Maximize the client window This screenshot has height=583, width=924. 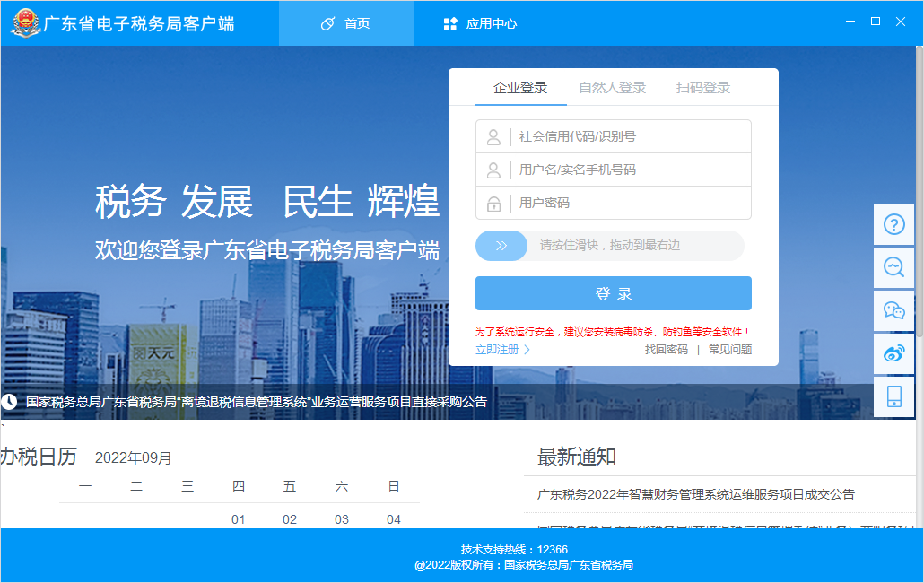(876, 22)
